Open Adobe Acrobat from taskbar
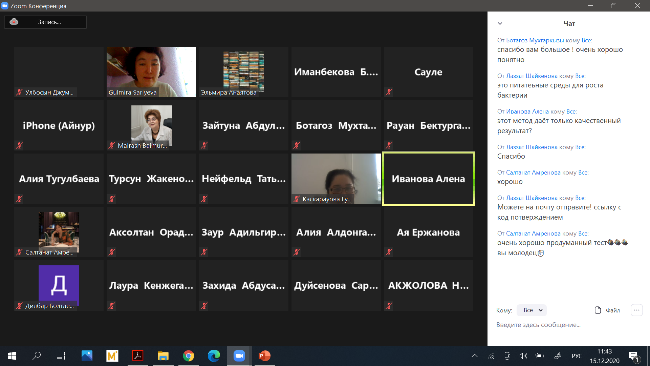This screenshot has height=366, width=650. (138, 356)
